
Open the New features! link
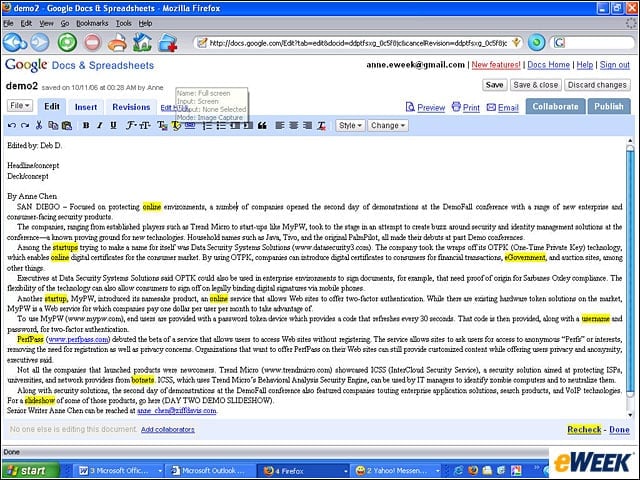(x=496, y=65)
